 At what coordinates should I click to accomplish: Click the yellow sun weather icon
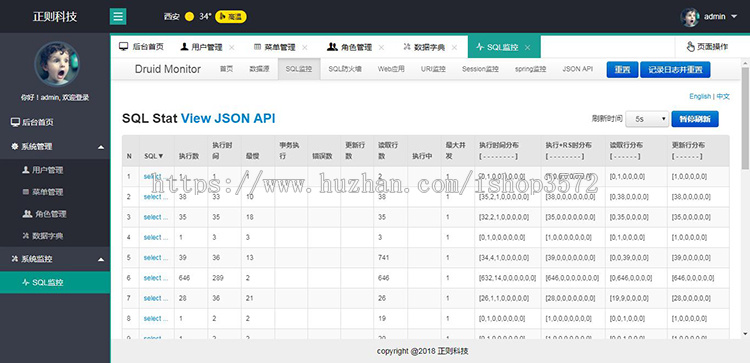189,17
